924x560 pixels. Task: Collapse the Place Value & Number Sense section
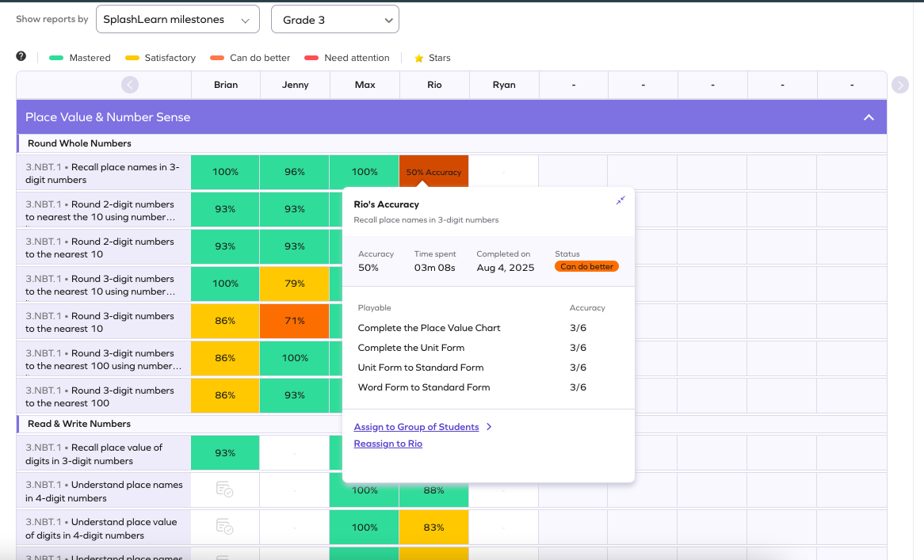869,116
